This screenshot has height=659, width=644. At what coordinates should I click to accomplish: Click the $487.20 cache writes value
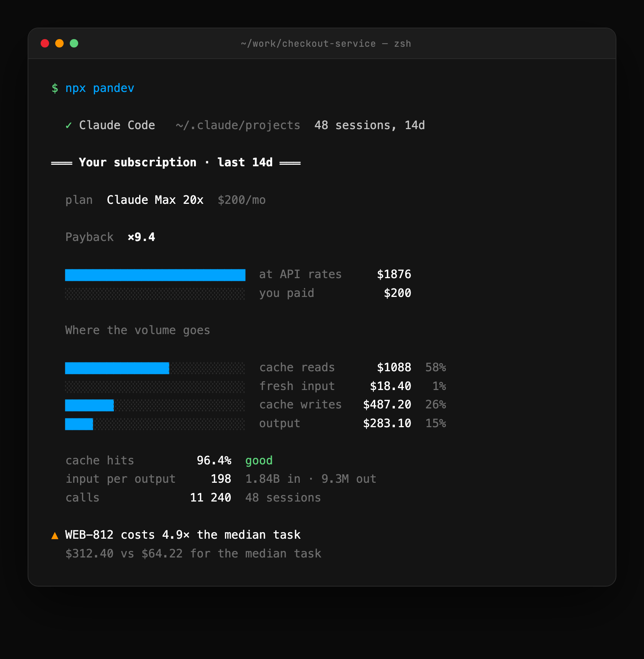point(387,405)
